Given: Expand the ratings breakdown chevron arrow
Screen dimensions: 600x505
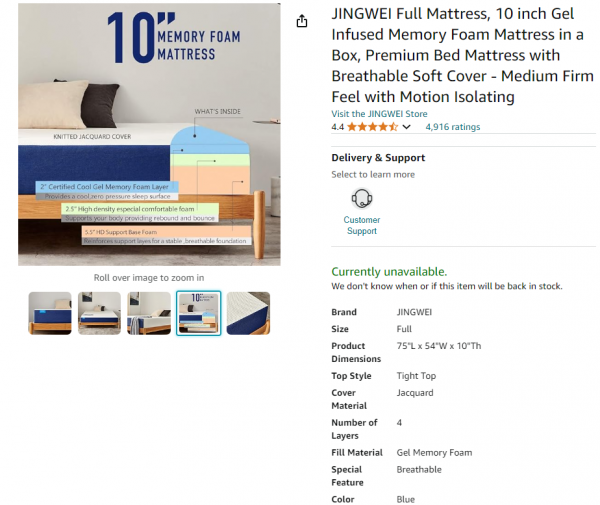Looking at the screenshot, I should [x=406, y=128].
